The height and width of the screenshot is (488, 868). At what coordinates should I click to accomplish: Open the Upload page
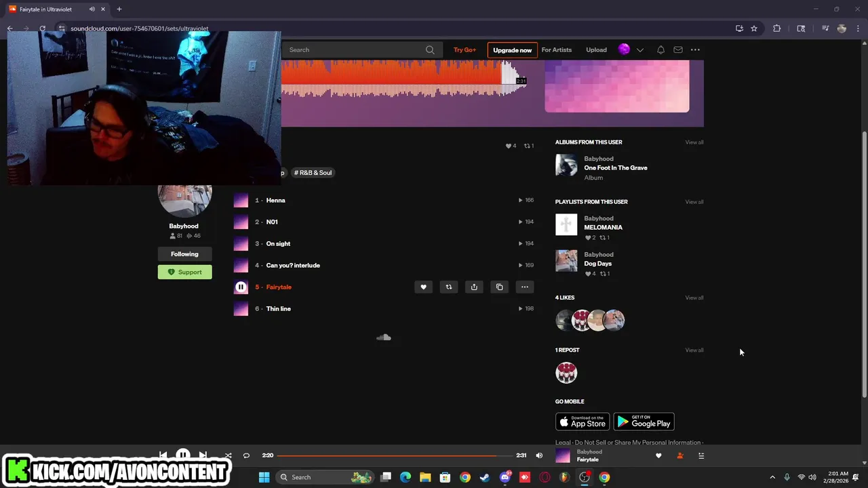coord(596,49)
